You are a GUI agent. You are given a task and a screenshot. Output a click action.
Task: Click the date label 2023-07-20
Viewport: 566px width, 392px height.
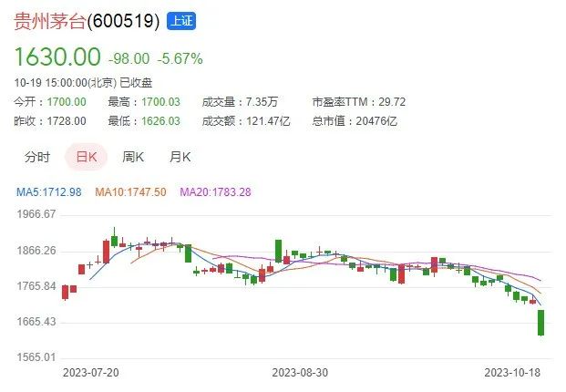pos(91,373)
